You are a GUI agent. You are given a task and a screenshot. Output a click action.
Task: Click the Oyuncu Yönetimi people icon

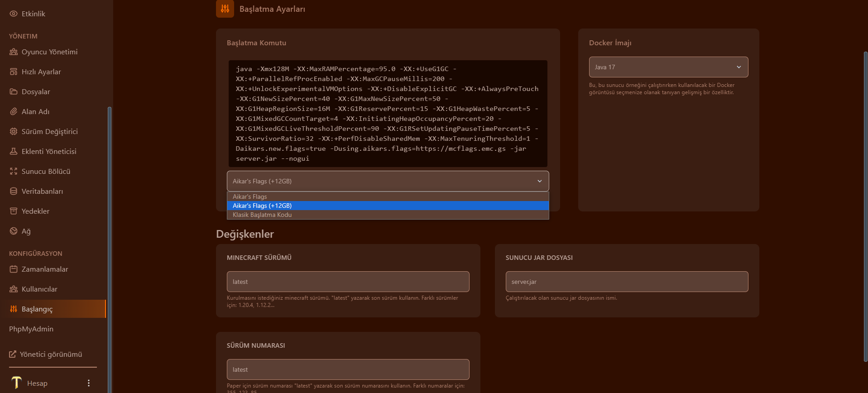[x=14, y=52]
